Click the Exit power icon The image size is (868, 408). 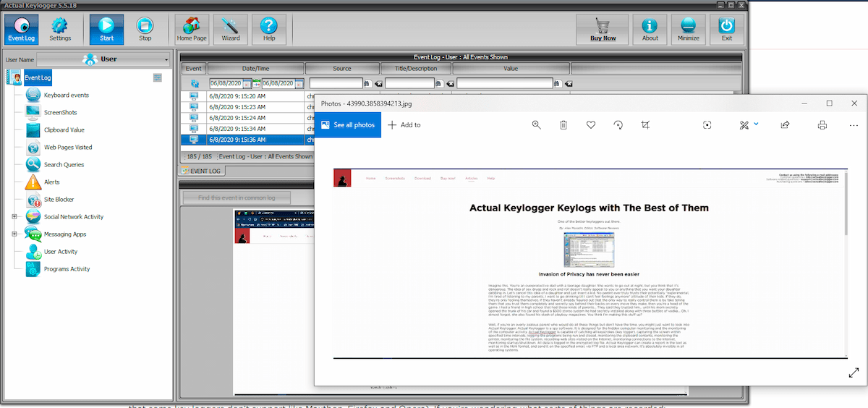click(x=727, y=30)
